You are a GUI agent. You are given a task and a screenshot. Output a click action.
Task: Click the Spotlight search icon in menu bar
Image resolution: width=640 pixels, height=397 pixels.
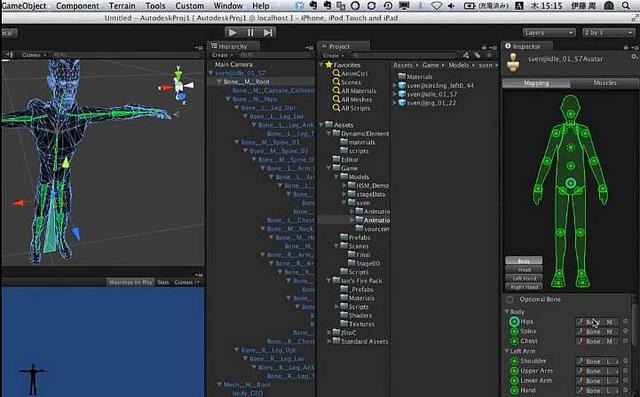626,6
